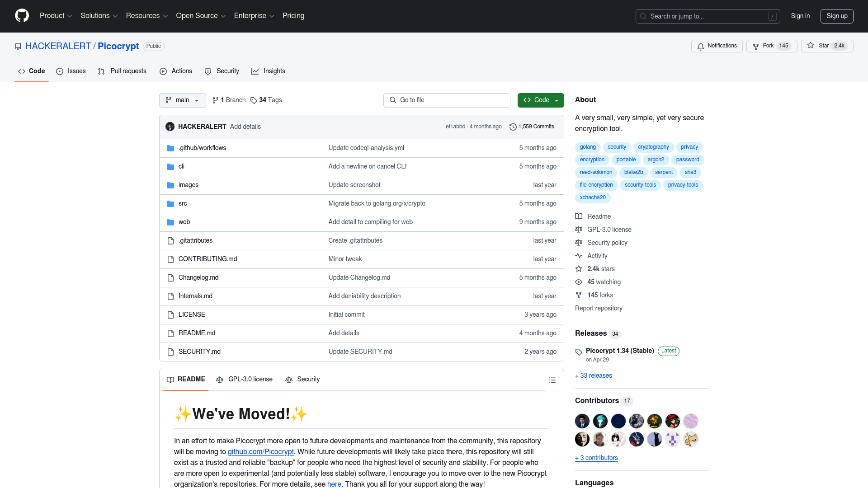
Task: Click the Notifications bell icon
Action: (x=700, y=46)
